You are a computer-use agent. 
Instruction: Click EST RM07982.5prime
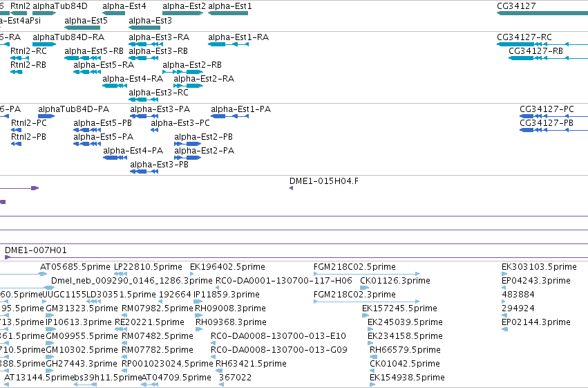[158, 309]
